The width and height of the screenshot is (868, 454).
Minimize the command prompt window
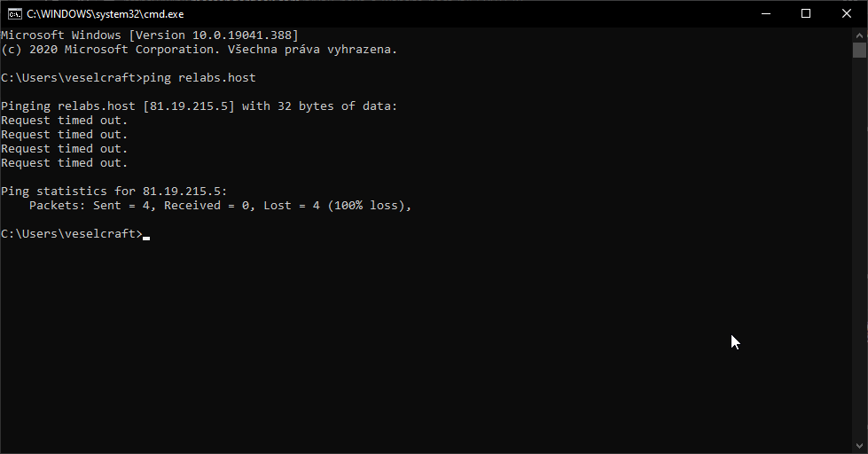coord(766,14)
